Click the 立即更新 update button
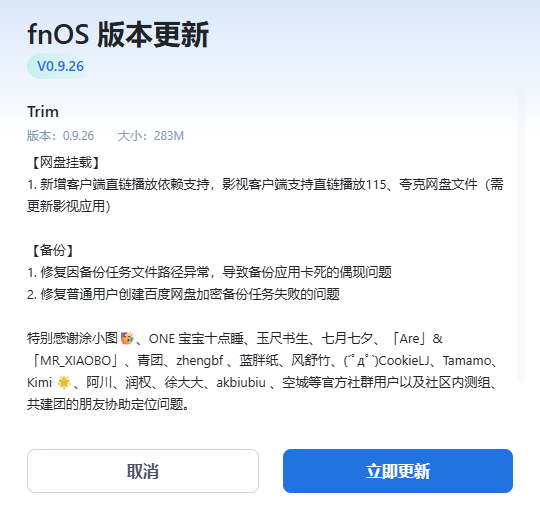 (x=398, y=471)
